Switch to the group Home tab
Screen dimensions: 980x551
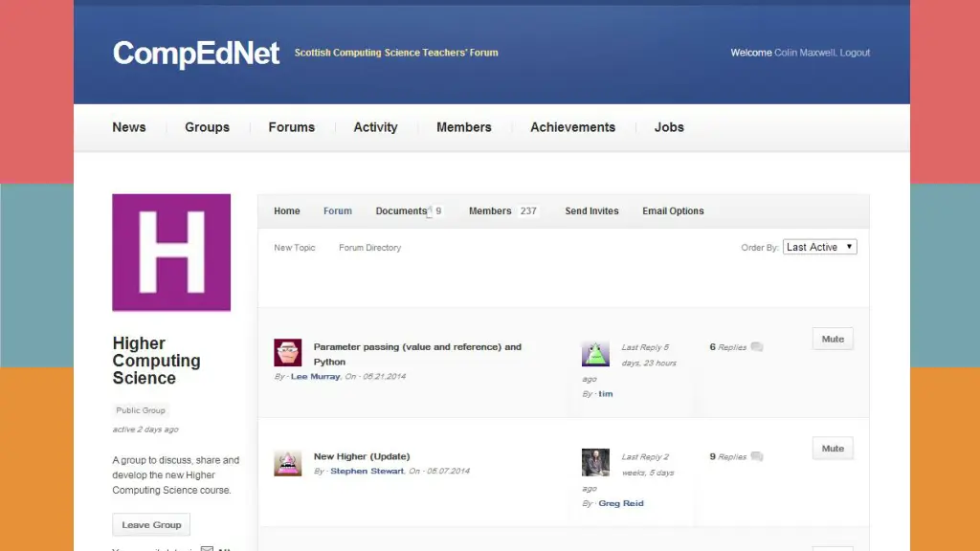pos(287,211)
